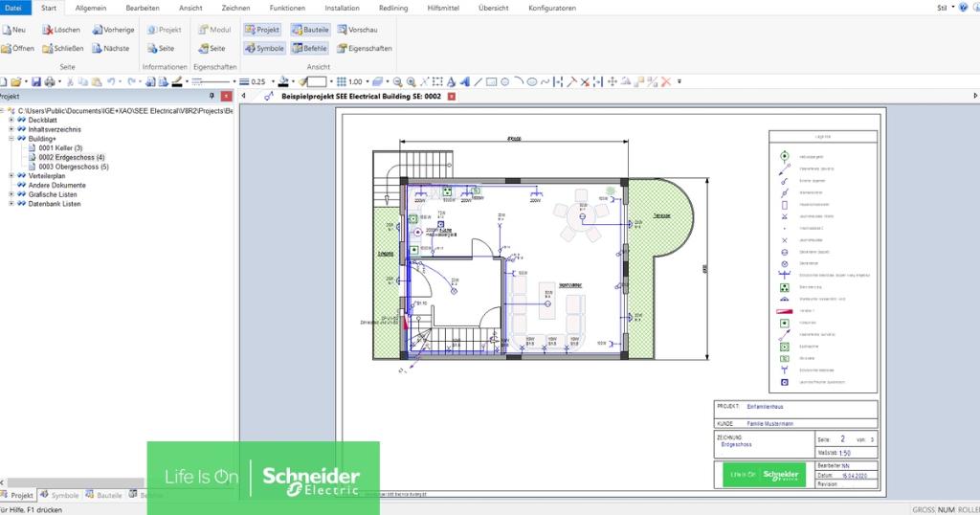Screen dimensions: 980x515
Task: Click the red X delete icon in toolbar
Action: coord(666,81)
